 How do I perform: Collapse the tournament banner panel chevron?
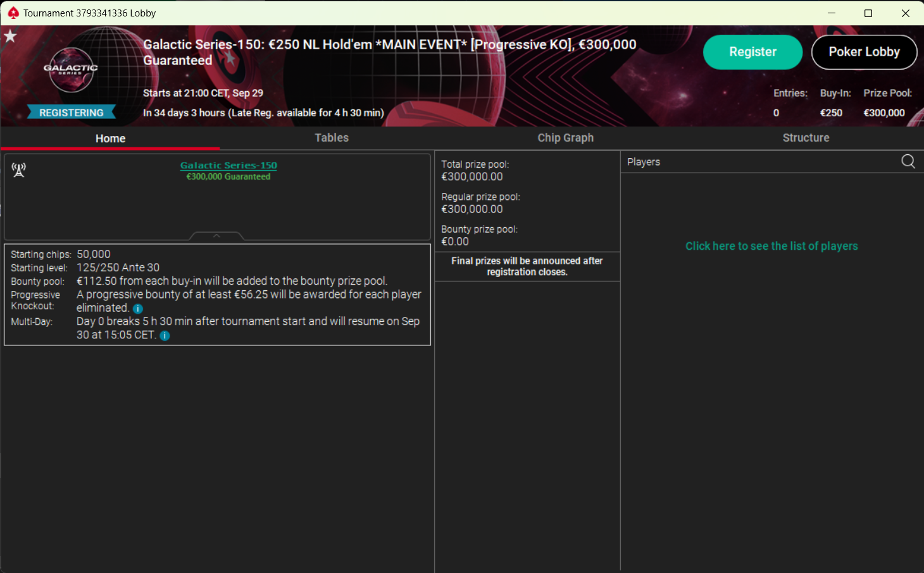(216, 236)
